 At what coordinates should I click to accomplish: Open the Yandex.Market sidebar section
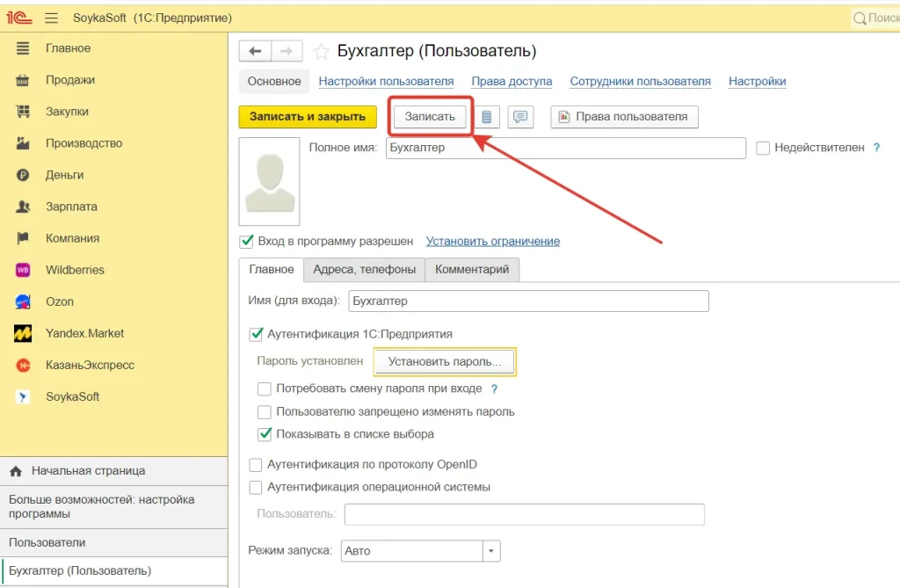click(84, 333)
